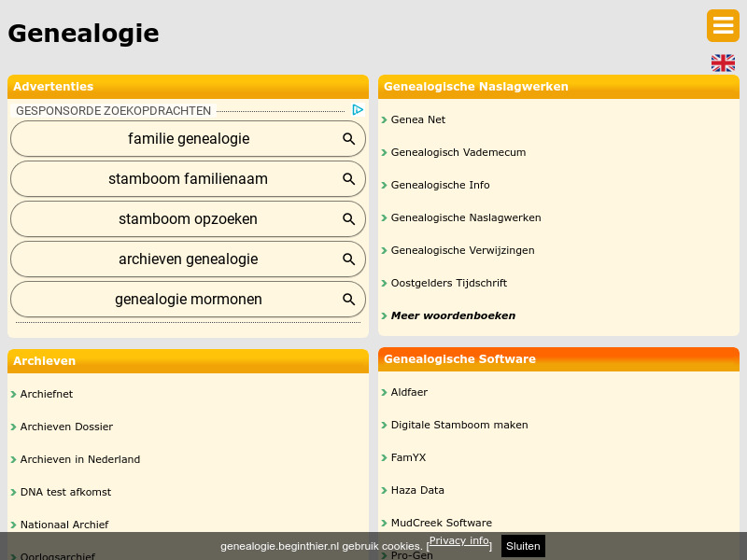The width and height of the screenshot is (747, 560).
Task: Click the Genealogie page title
Action: point(83,34)
